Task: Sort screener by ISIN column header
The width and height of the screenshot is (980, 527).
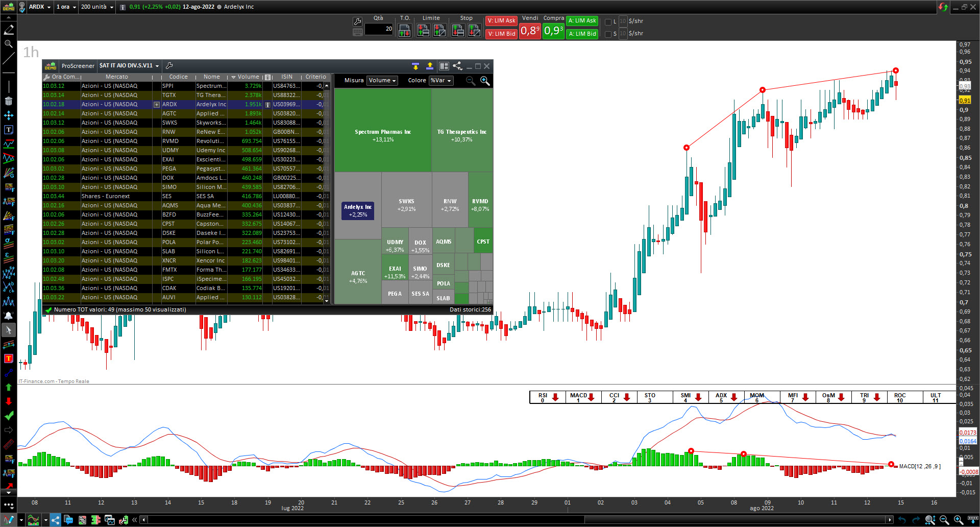Action: (287, 77)
